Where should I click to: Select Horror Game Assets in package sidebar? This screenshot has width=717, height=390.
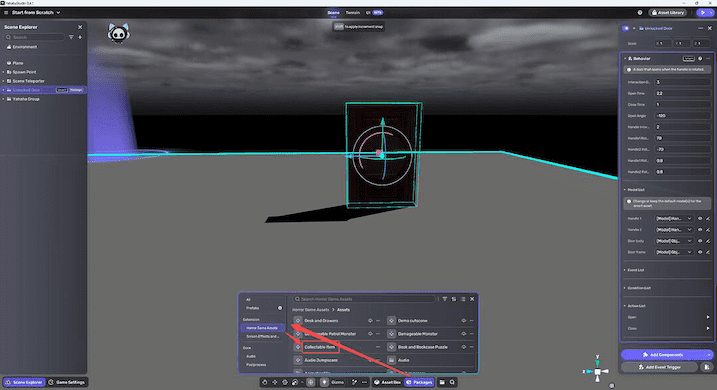click(262, 328)
